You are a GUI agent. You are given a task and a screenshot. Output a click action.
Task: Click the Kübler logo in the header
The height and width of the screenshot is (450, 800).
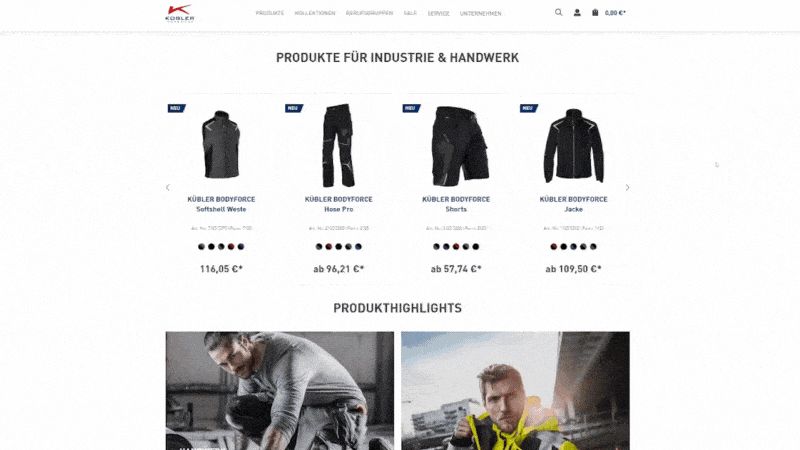tap(180, 13)
